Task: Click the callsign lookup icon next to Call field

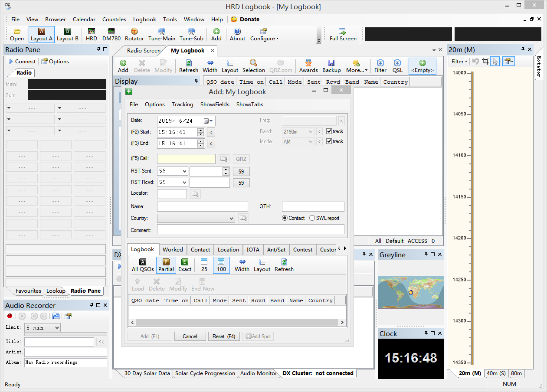Action: (x=224, y=159)
